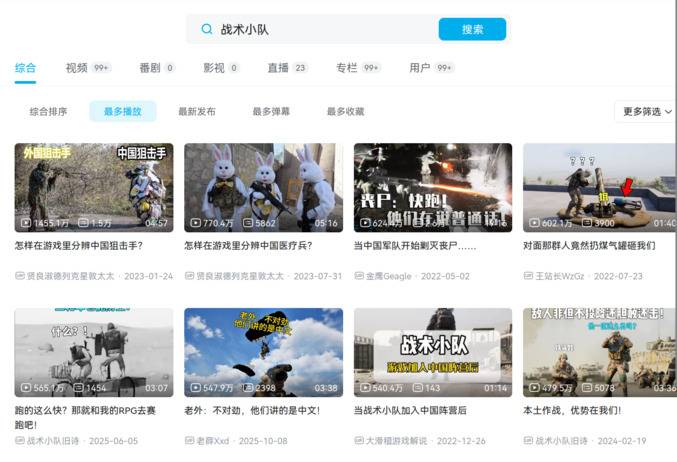677x462 pixels.
Task: Open title 跑的这么快？那就和我的RPG去赛跑吧
Action: pos(85,418)
